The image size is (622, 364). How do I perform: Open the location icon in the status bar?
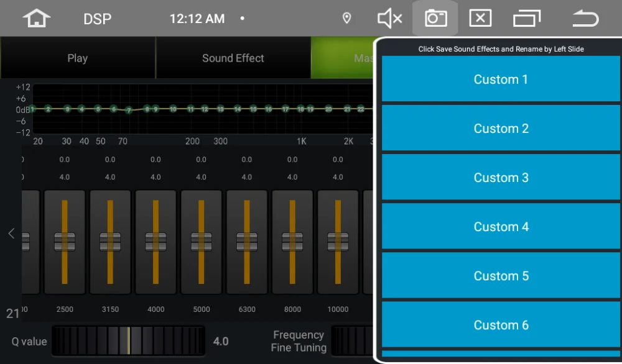pyautogui.click(x=346, y=18)
